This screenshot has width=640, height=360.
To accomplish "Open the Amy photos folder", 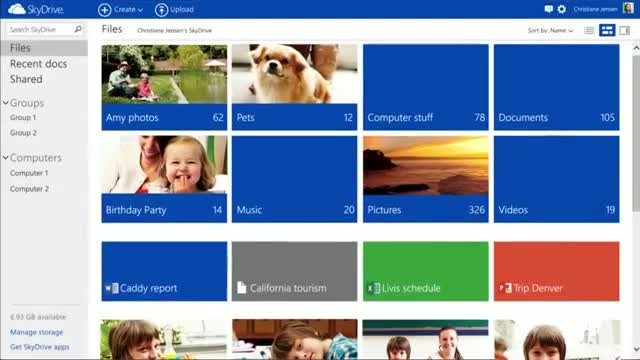I will coord(164,87).
